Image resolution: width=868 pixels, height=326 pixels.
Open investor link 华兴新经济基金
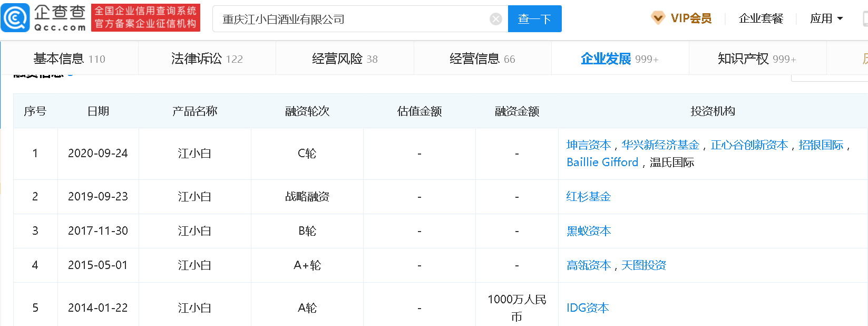660,145
